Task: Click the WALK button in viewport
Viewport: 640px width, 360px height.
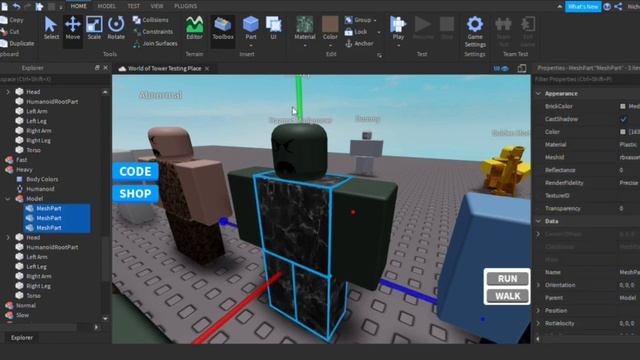Action: (x=507, y=296)
